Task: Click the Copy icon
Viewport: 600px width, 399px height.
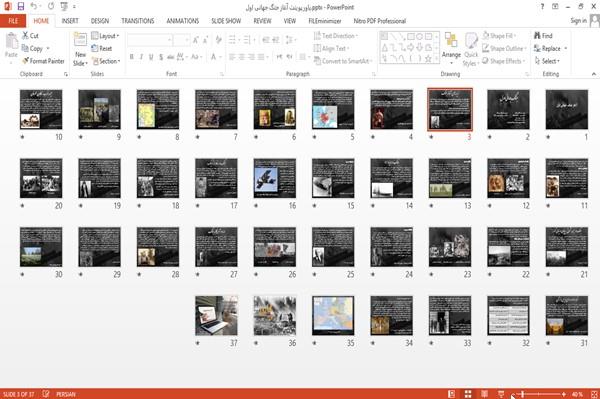Action: (x=25, y=48)
